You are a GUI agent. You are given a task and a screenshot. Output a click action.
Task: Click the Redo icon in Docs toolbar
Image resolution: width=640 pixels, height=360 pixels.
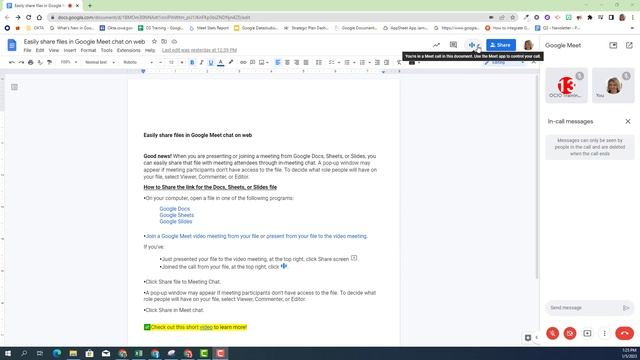pyautogui.click(x=21, y=62)
